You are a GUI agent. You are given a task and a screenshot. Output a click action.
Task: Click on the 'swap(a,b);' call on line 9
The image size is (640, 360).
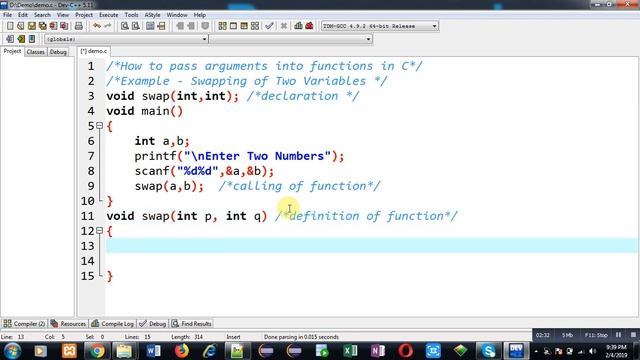tap(169, 186)
